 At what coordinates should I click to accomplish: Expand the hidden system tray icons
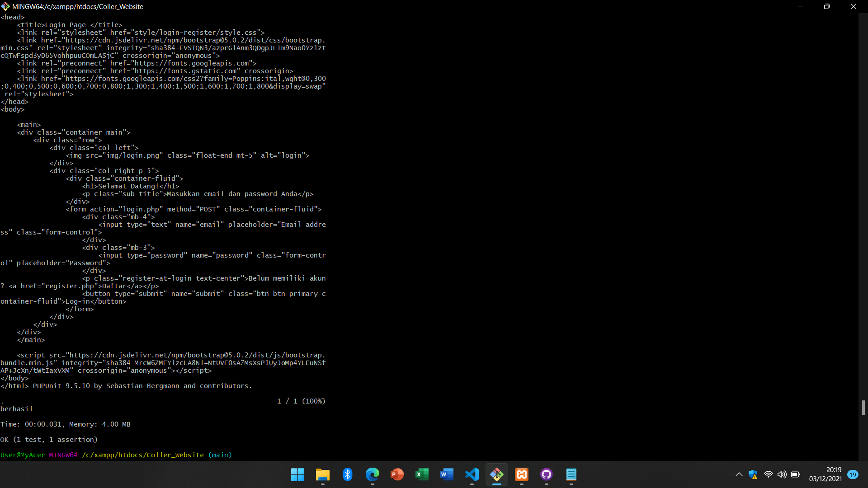pyautogui.click(x=739, y=474)
